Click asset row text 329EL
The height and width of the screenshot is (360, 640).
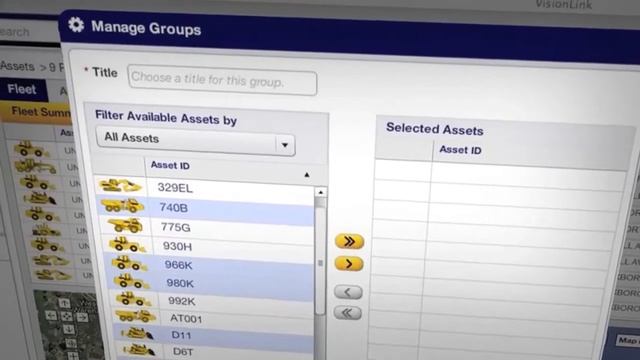(x=175, y=188)
